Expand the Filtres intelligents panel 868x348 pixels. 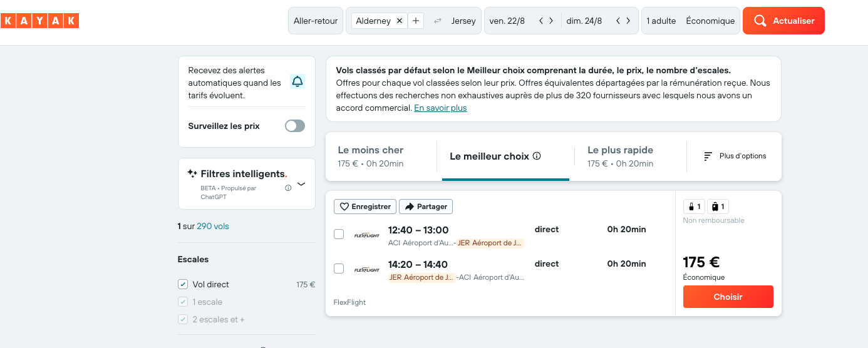[x=301, y=184]
